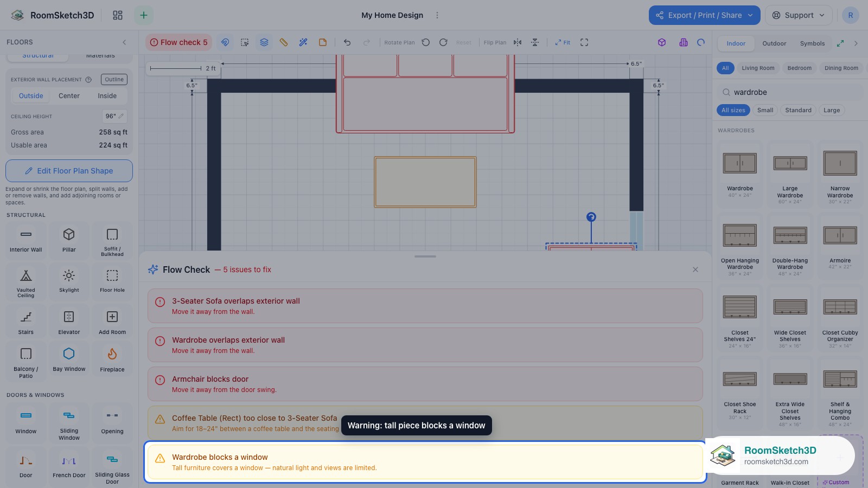
Task: Undo the last action
Action: (347, 42)
